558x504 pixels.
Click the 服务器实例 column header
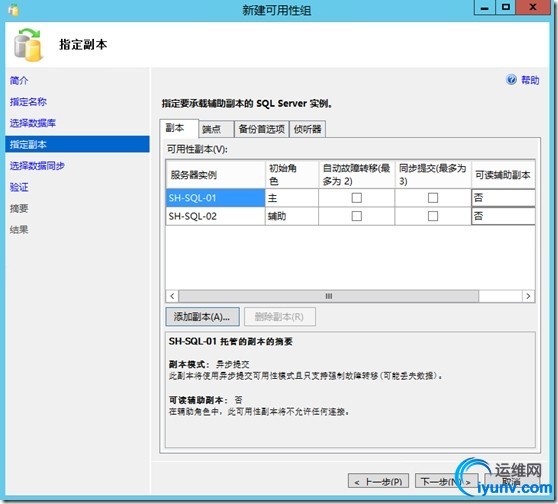[215, 174]
